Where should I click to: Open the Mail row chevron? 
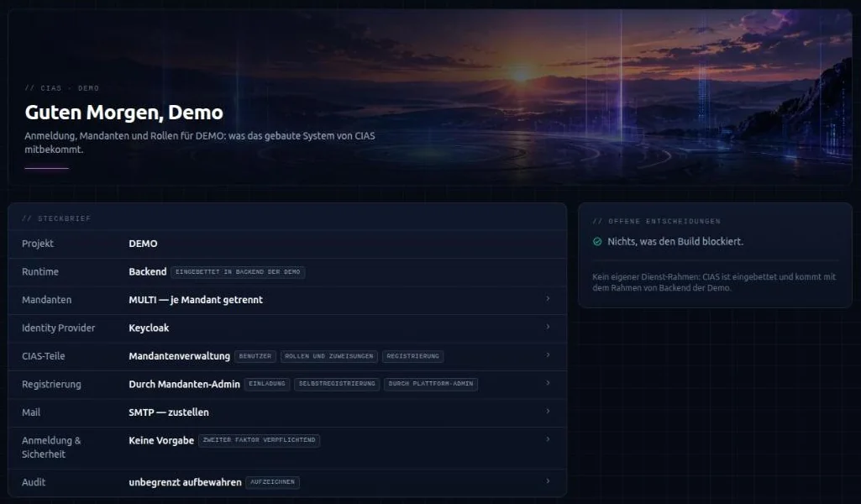(548, 412)
